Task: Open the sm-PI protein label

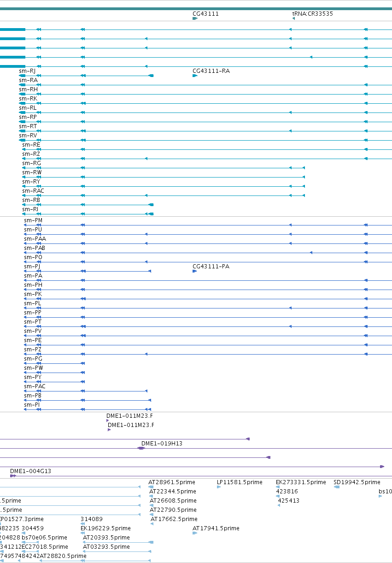Action: click(x=32, y=405)
